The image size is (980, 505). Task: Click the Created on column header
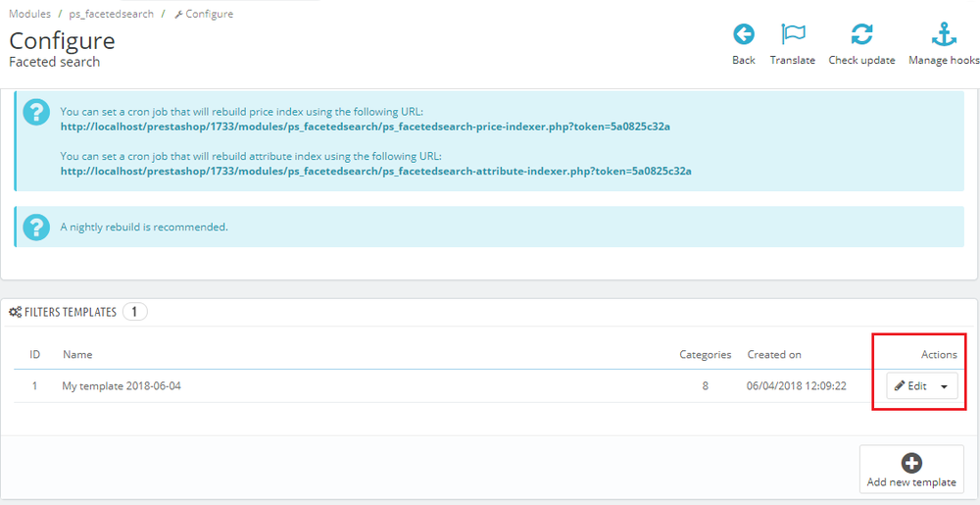774,354
